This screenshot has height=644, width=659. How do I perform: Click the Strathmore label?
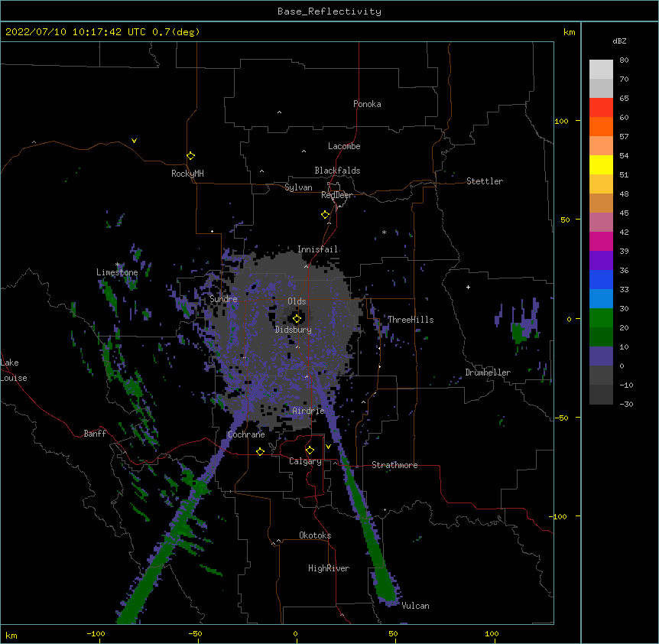(394, 465)
